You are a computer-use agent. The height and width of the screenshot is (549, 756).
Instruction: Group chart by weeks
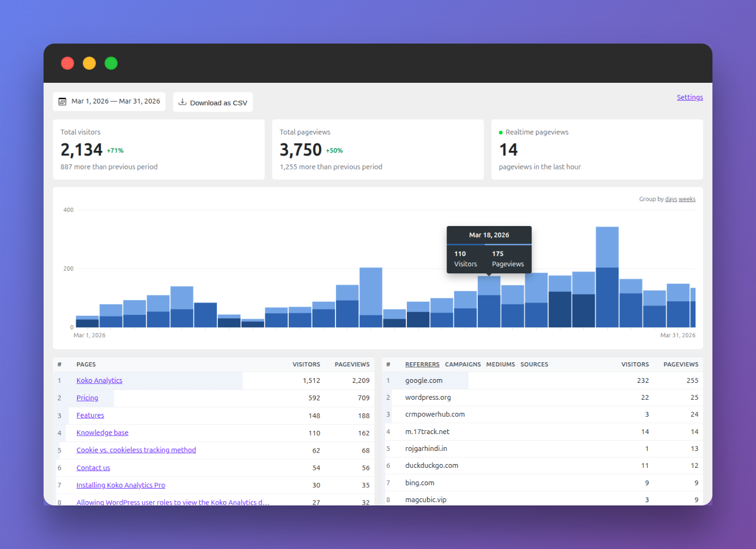coord(687,199)
